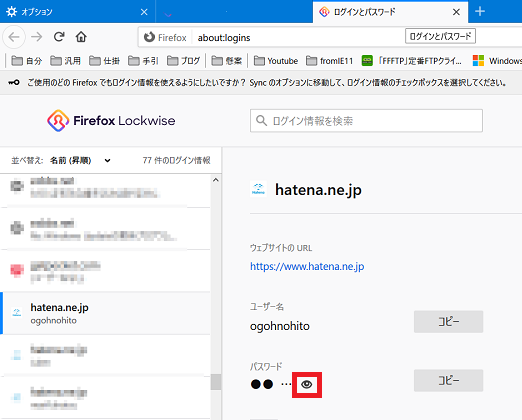The image size is (522, 420).
Task: Click the 77 件のログイン情報 count text
Action: (176, 161)
